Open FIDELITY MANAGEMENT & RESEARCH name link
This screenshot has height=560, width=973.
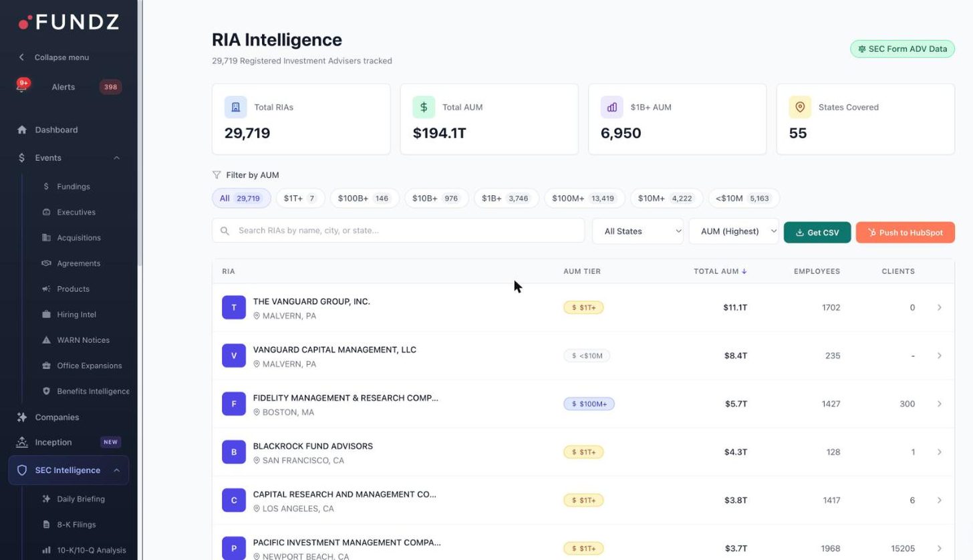point(345,398)
